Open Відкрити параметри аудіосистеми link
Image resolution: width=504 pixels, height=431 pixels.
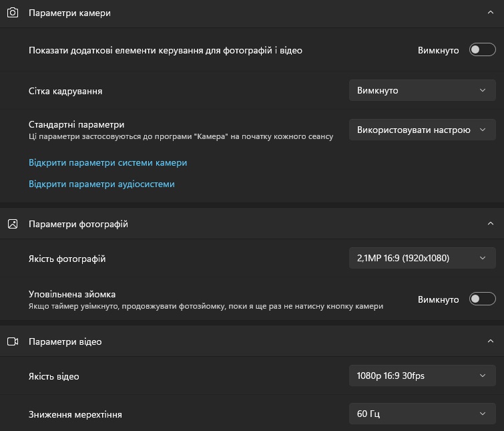[x=101, y=184]
